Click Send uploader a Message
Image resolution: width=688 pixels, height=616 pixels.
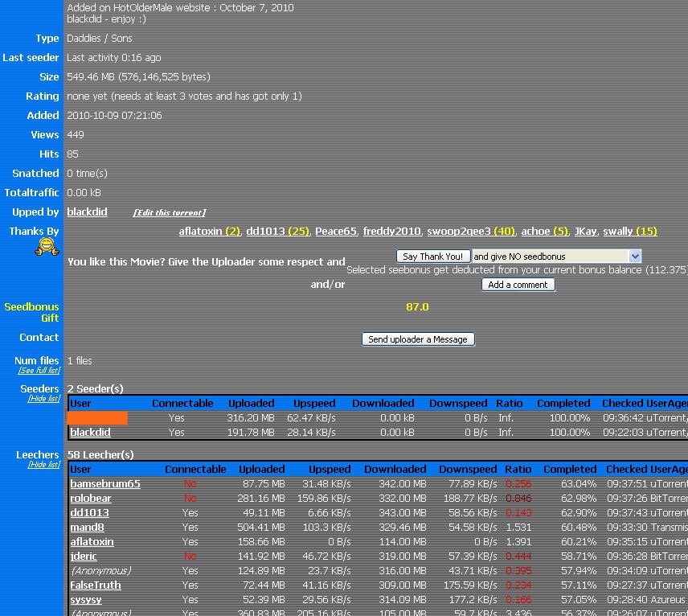coord(418,339)
